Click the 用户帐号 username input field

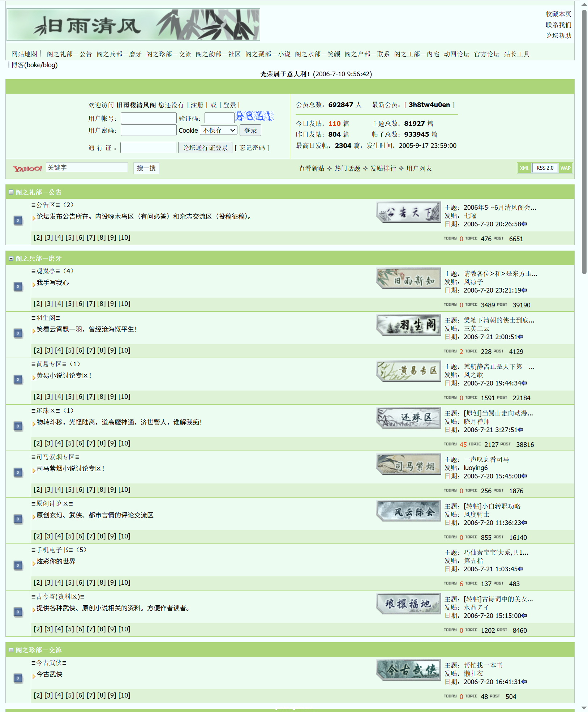coord(148,118)
